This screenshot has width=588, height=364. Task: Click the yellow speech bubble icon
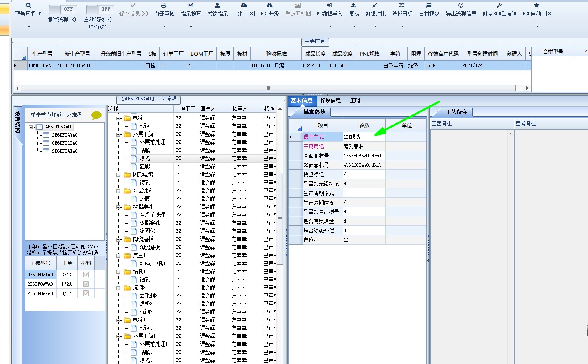(97, 115)
